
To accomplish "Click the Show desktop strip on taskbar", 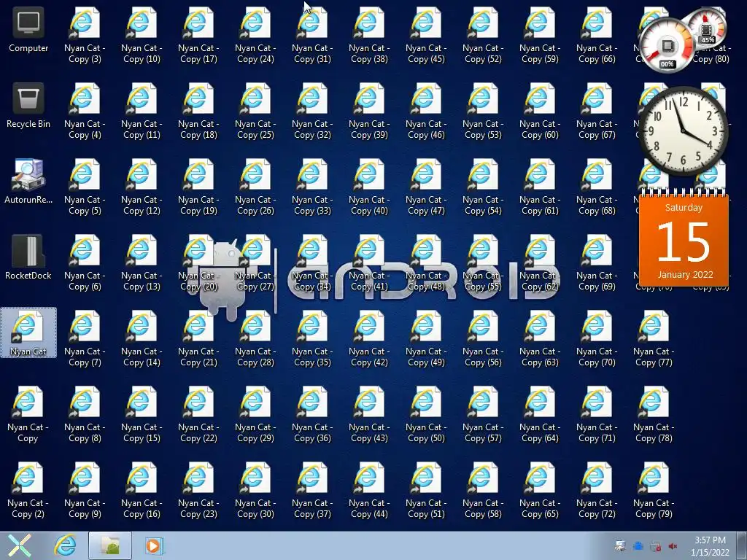I will pyautogui.click(x=742, y=545).
